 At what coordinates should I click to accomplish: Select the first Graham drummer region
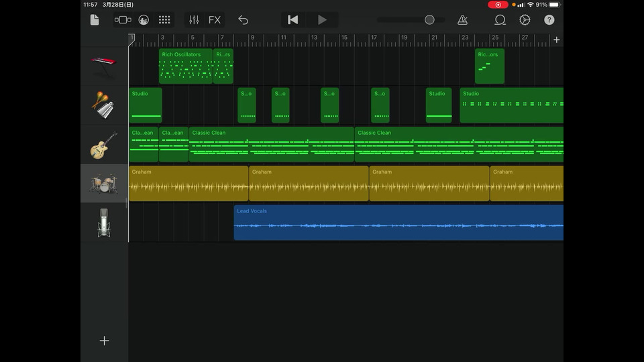coord(189,184)
